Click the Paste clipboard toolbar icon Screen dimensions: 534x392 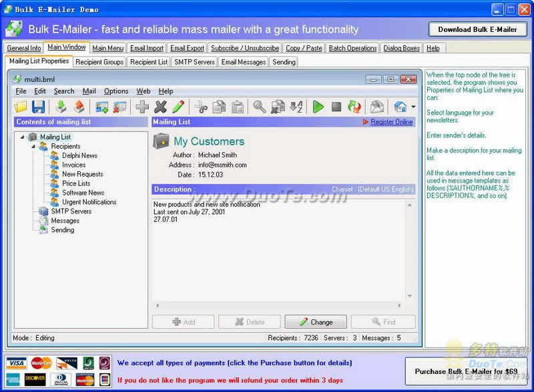pos(238,107)
